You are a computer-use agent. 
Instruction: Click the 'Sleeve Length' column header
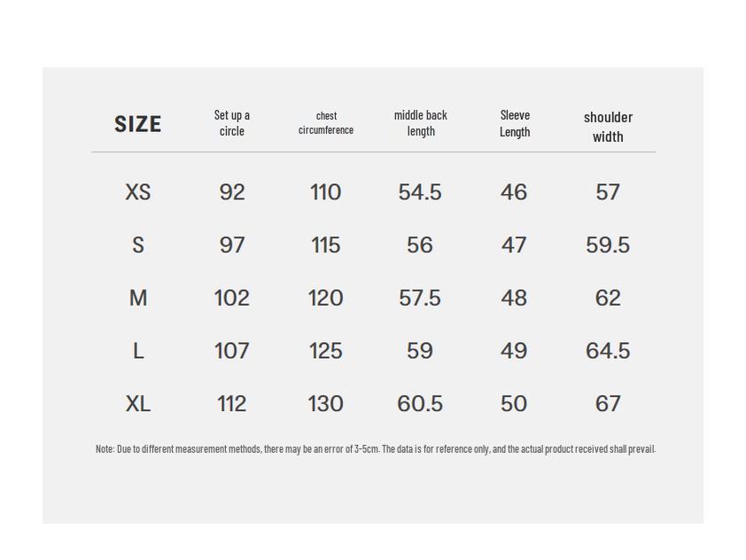515,123
